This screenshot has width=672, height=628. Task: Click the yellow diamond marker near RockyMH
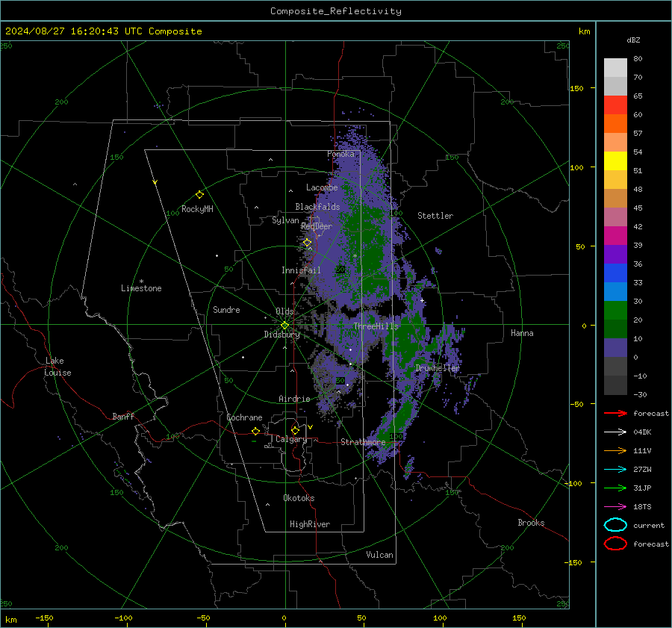pos(199,195)
